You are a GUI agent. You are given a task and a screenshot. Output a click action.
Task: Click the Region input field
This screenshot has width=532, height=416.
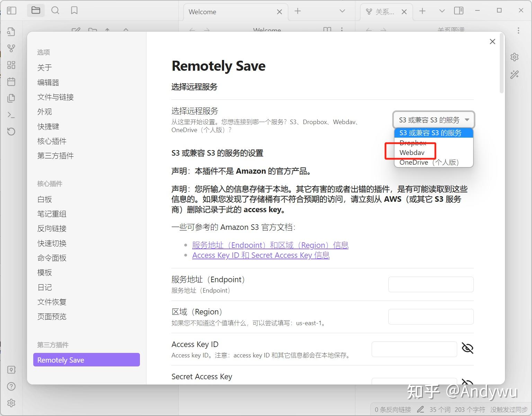(x=431, y=317)
